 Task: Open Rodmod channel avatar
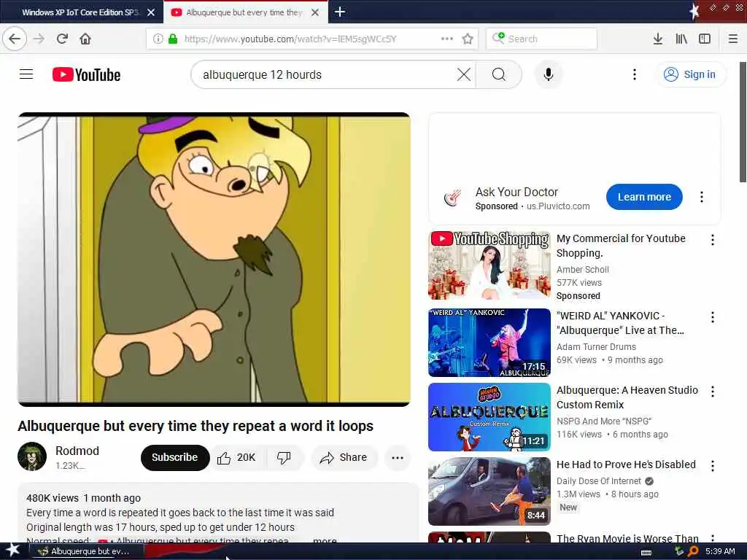tap(32, 456)
